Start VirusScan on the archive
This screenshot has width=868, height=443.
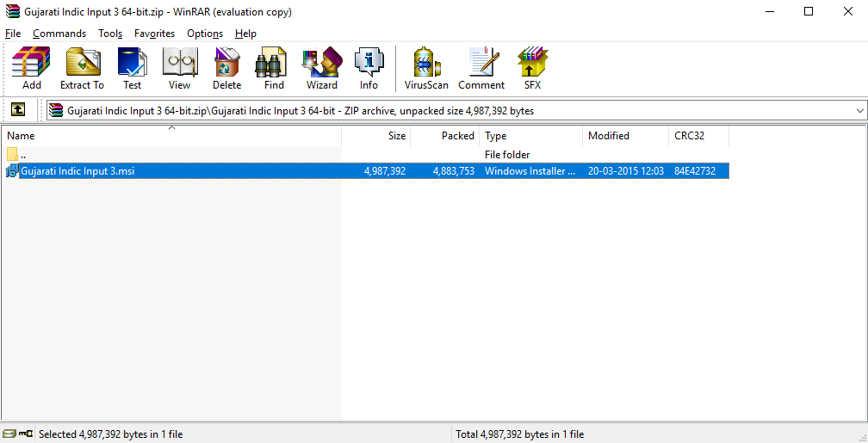point(426,68)
